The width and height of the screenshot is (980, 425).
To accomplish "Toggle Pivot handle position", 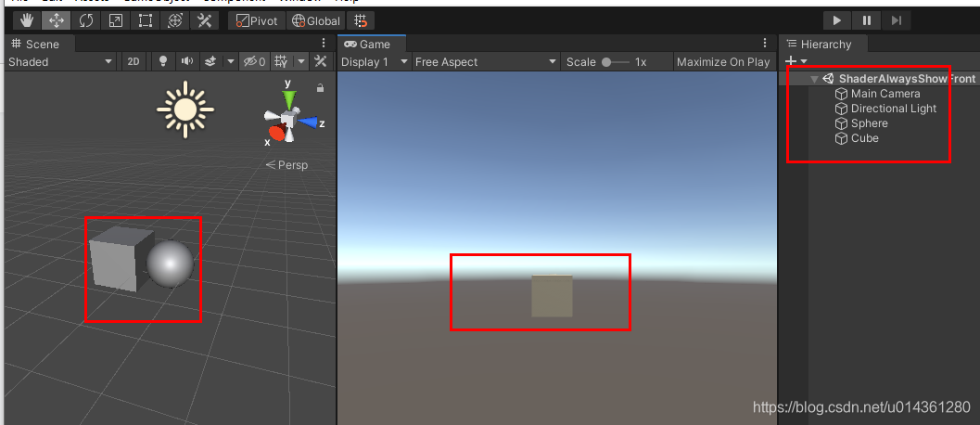I will (x=257, y=20).
